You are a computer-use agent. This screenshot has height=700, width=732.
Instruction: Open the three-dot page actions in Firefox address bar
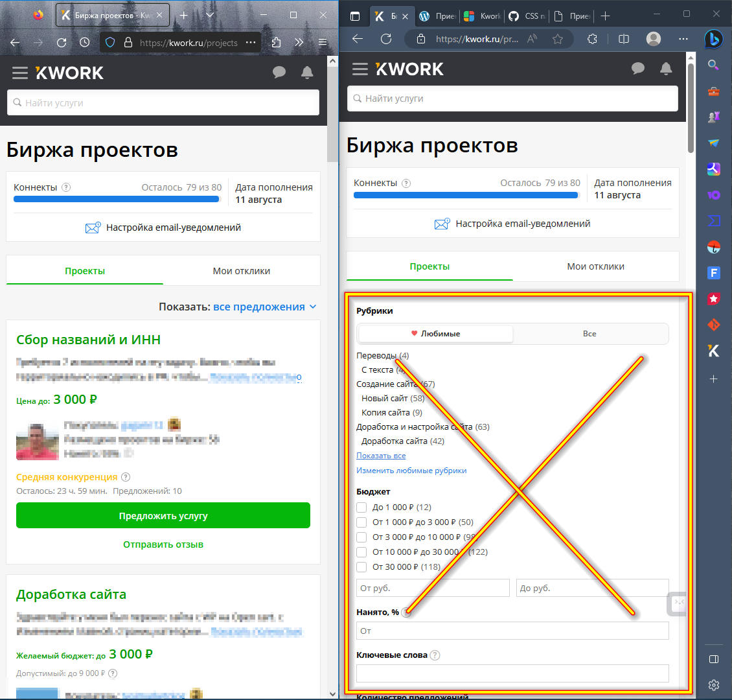click(x=251, y=43)
